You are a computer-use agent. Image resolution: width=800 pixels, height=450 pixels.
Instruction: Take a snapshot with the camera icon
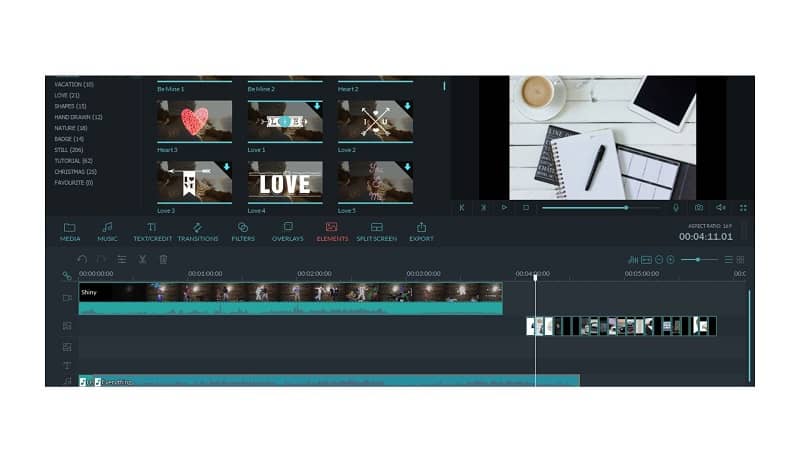coord(698,208)
